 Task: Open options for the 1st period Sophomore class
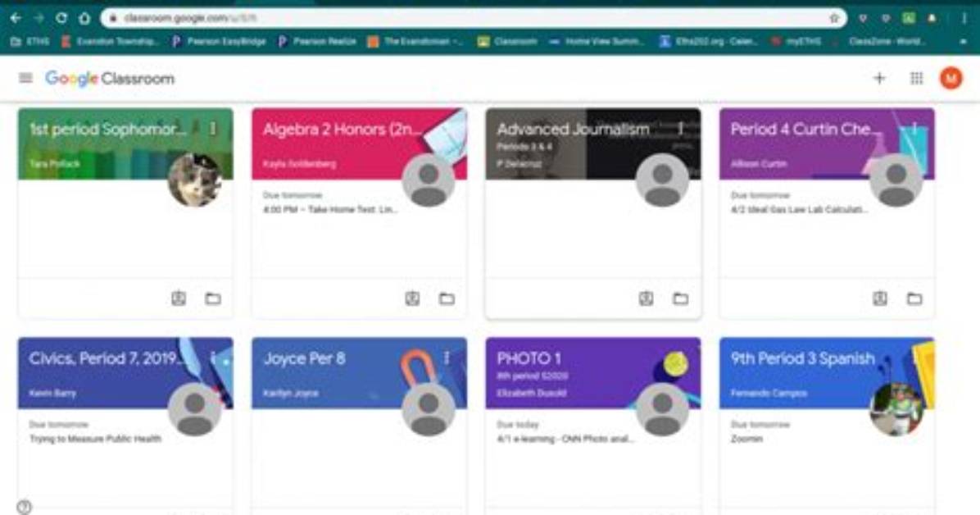pyautogui.click(x=212, y=128)
